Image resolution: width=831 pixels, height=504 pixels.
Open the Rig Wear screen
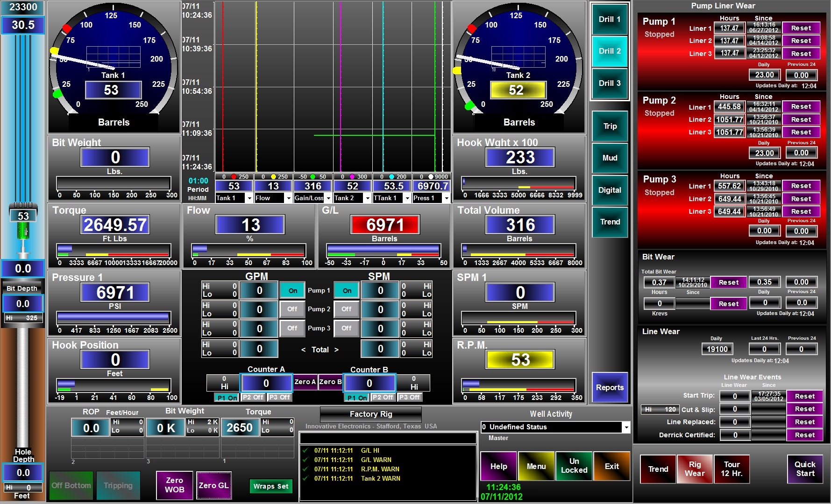tap(695, 469)
